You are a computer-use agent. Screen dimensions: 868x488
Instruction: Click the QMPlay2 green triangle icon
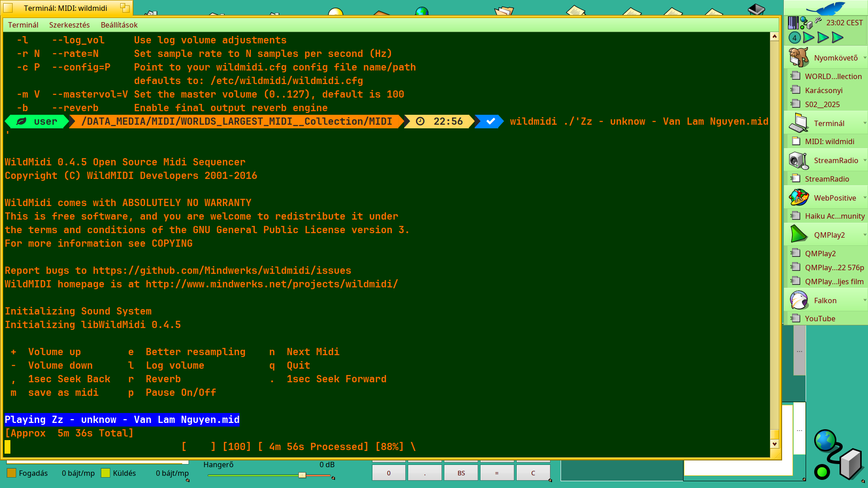799,235
